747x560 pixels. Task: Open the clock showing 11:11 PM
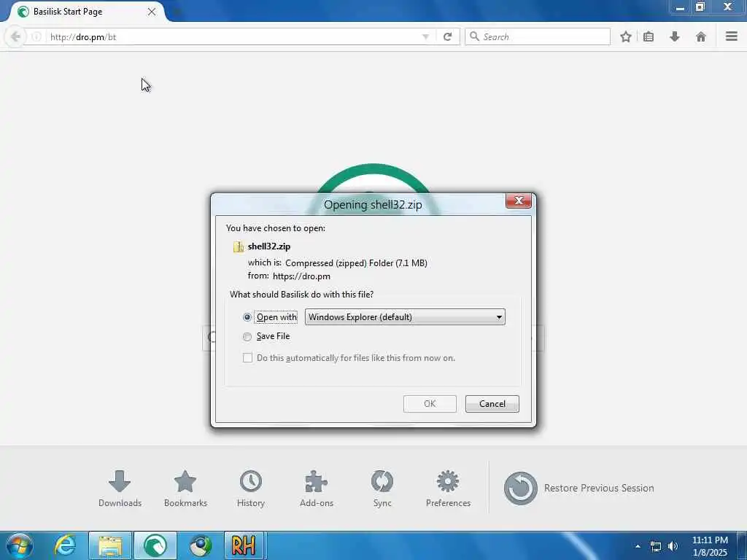pyautogui.click(x=709, y=545)
